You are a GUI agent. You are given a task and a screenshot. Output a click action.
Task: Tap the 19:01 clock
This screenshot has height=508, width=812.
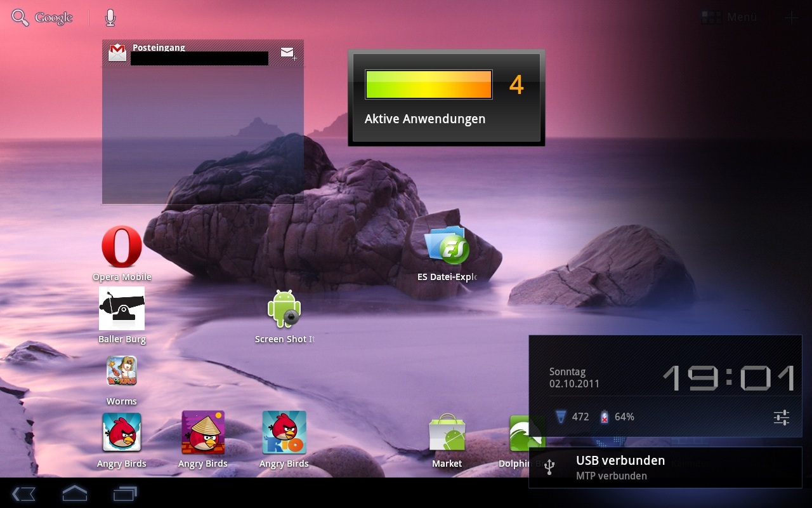729,378
